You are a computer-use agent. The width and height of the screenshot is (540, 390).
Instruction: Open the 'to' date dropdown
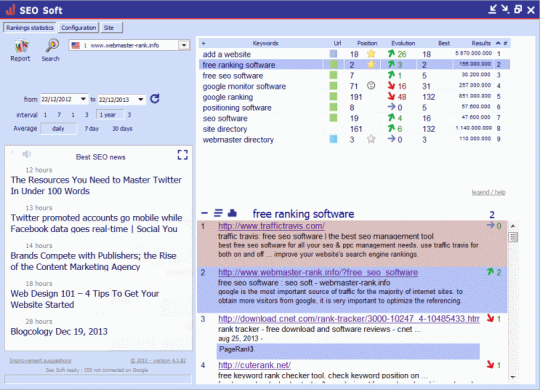tap(141, 100)
